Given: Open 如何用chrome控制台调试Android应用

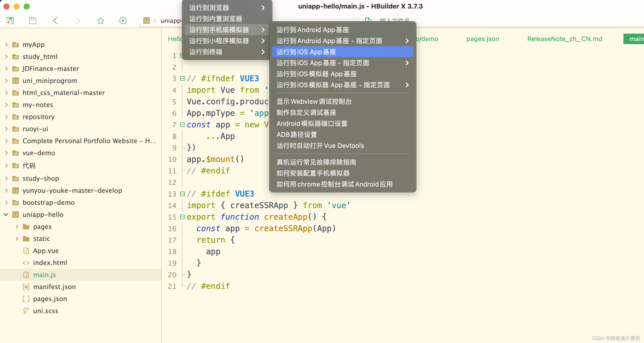Looking at the screenshot, I should (x=343, y=184).
